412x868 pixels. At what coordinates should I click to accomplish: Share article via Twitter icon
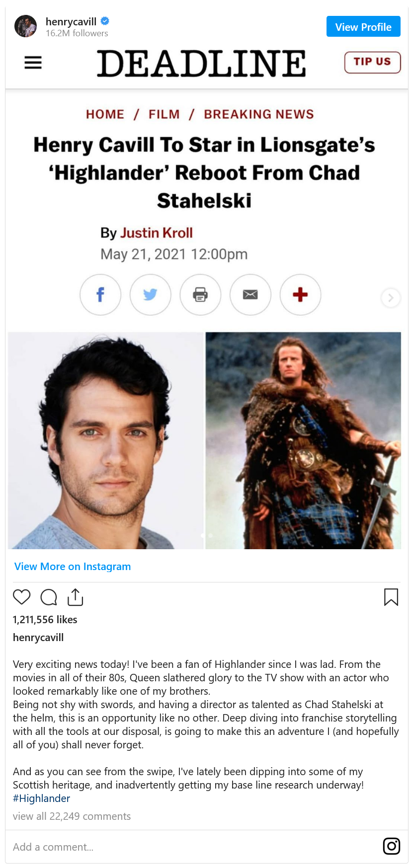[151, 294]
